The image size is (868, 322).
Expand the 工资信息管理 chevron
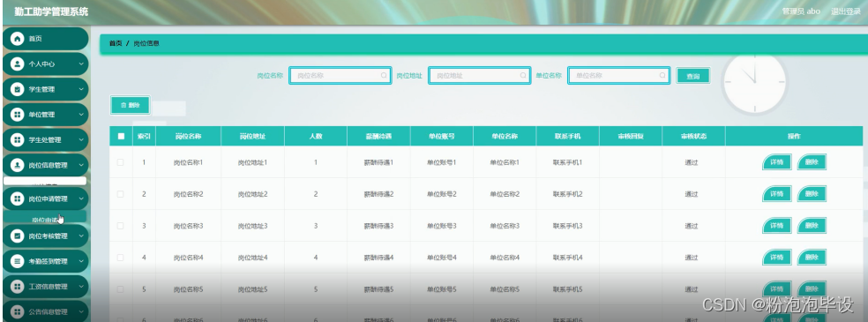point(81,287)
